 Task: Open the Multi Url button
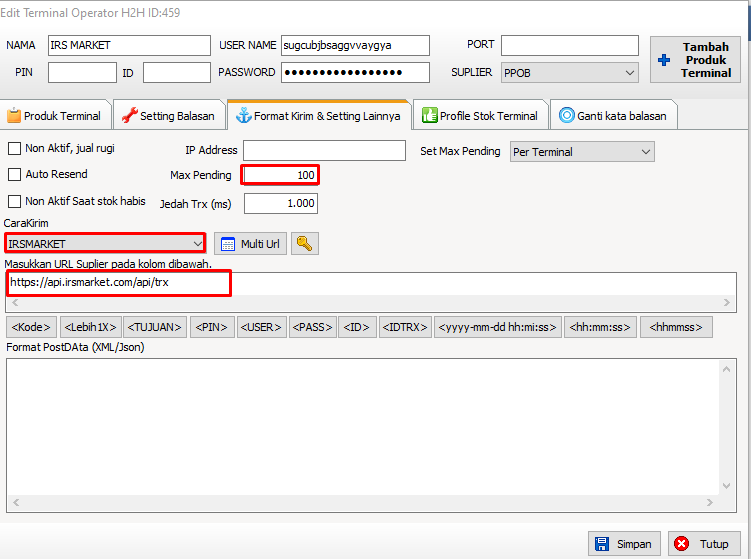250,244
